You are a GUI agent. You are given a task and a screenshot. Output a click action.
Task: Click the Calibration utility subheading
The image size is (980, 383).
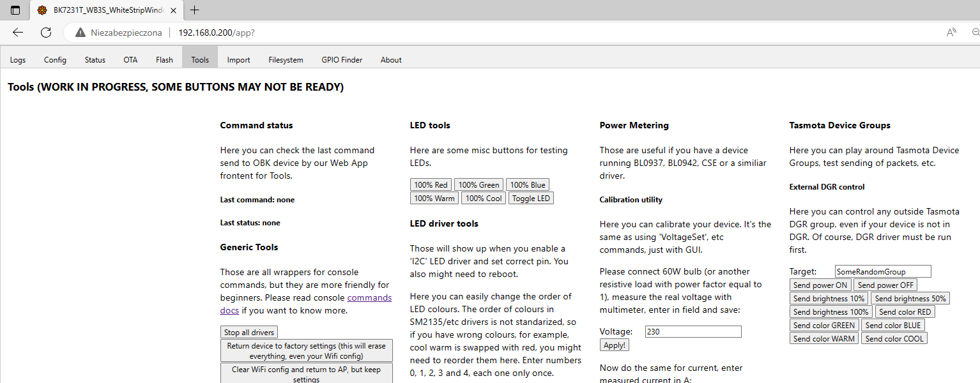[x=631, y=200]
